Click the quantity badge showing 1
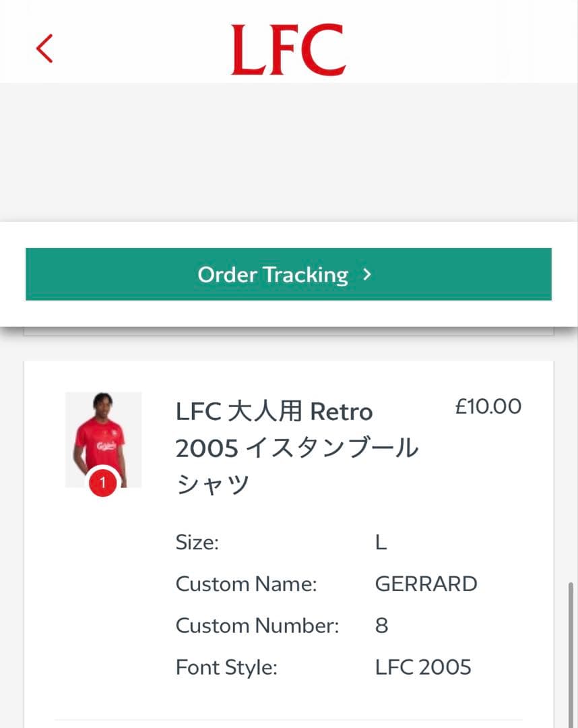 tap(103, 482)
